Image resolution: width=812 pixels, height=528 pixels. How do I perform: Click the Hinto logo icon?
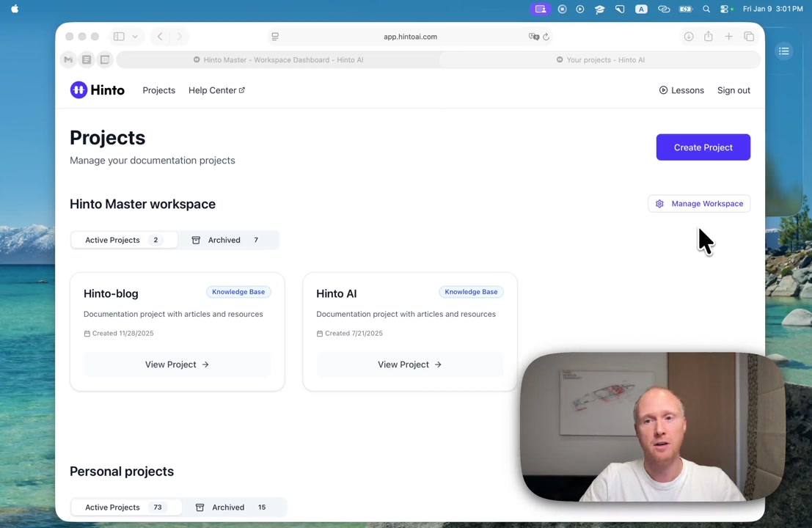78,90
